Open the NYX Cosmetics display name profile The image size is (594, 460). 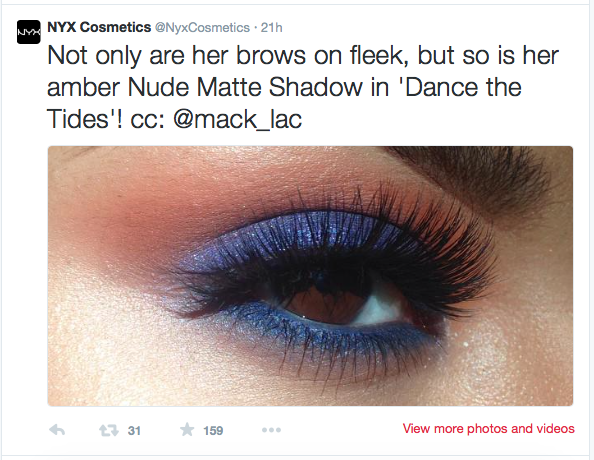[x=99, y=27]
